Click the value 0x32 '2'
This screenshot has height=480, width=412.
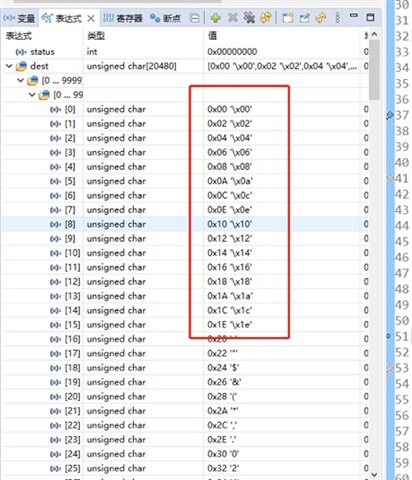click(x=223, y=468)
